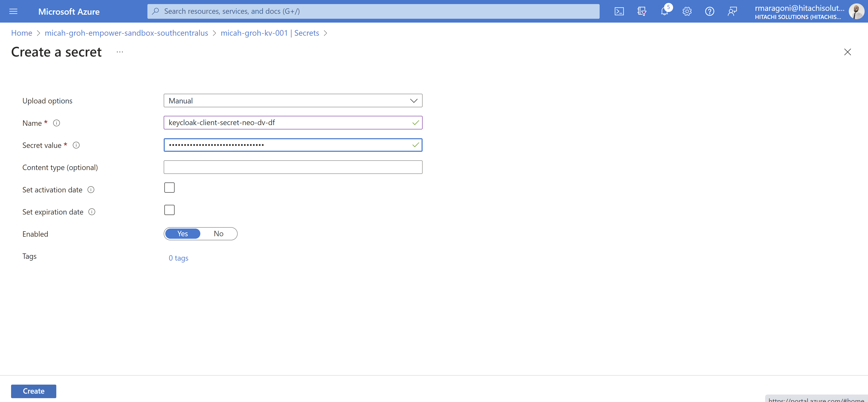The height and width of the screenshot is (402, 868).
Task: Check the Set activation date checkbox
Action: (x=170, y=187)
